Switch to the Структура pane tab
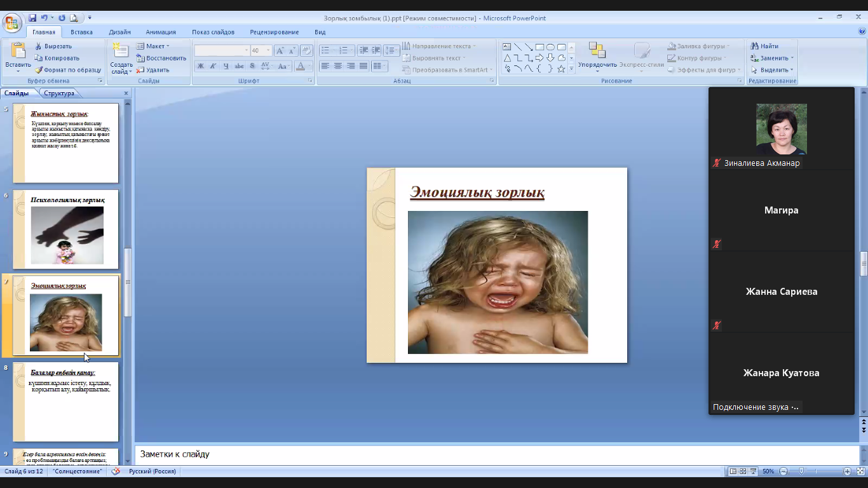Image resolution: width=868 pixels, height=488 pixels. 59,93
